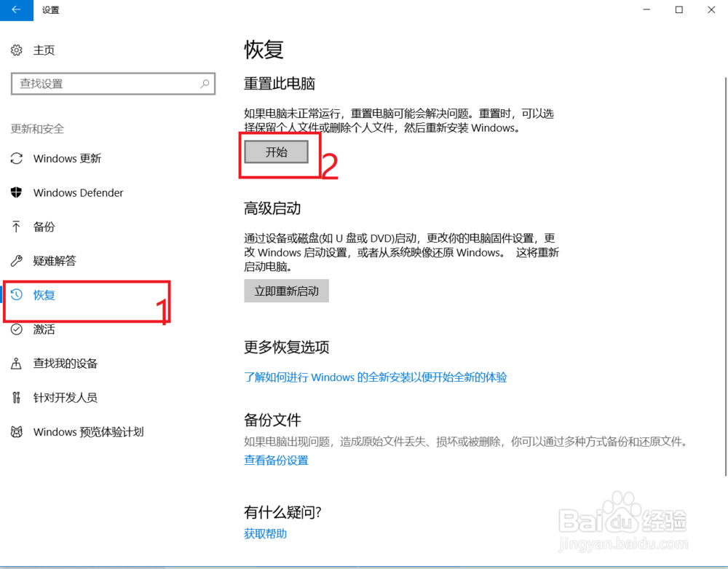
Task: Click the 更新和安全 category label
Action: [38, 129]
